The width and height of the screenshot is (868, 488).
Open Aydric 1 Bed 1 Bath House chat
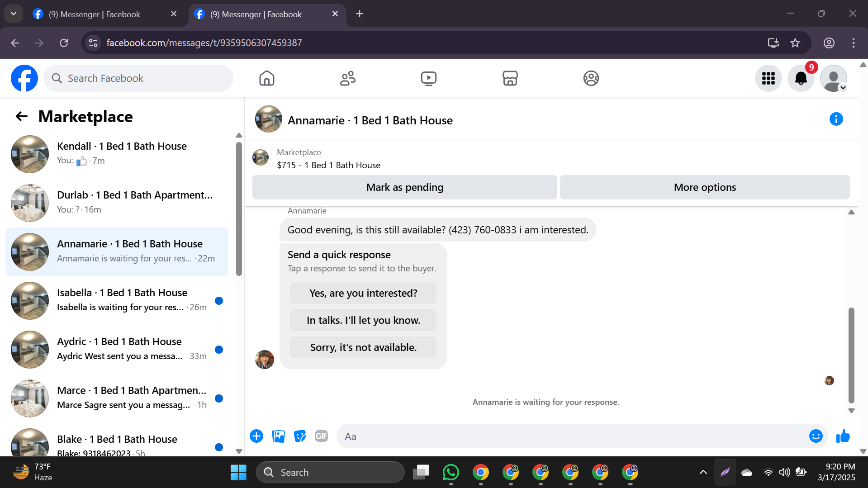point(117,350)
